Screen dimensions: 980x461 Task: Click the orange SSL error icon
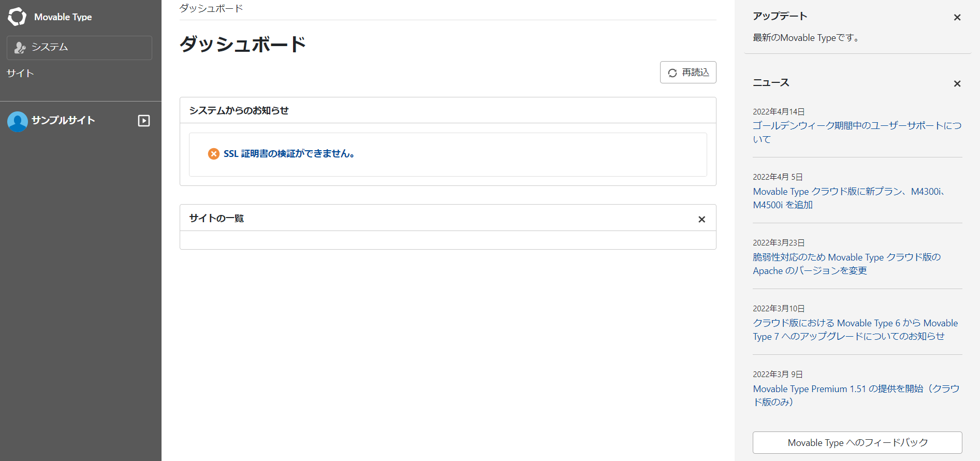point(214,154)
